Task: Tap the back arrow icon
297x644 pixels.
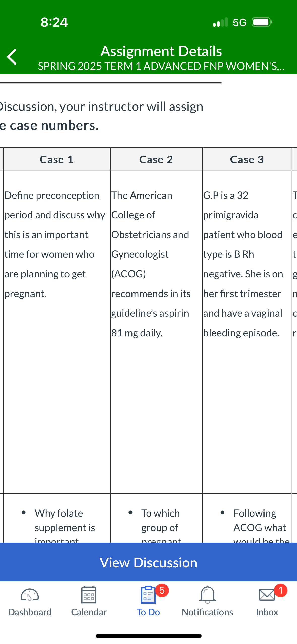Action: (12, 57)
